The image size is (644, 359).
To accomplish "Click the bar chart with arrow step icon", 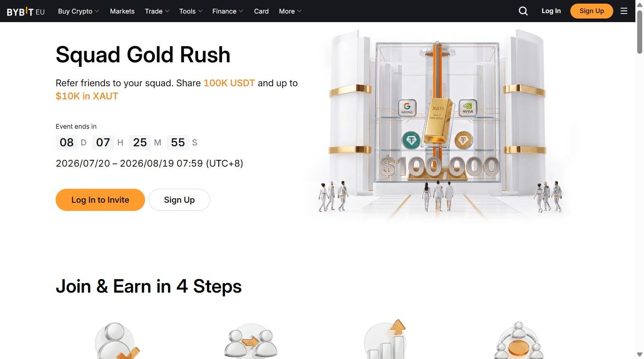I will tap(385, 340).
